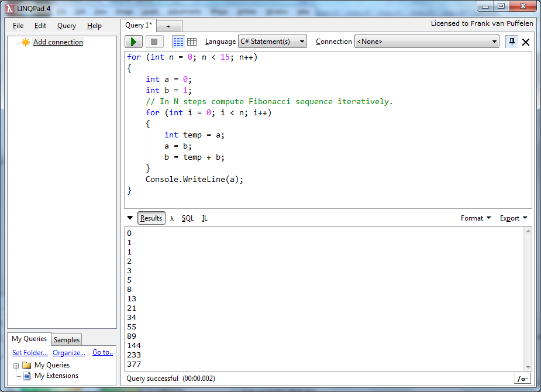The width and height of the screenshot is (541, 392).
Task: Open the Format dropdown menu
Action: point(475,218)
